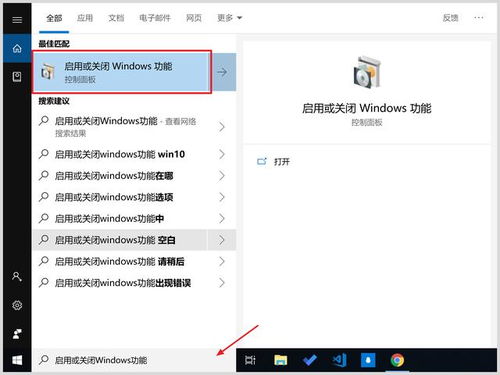Click the search box at the bottom
The width and height of the screenshot is (500, 375).
[134, 360]
